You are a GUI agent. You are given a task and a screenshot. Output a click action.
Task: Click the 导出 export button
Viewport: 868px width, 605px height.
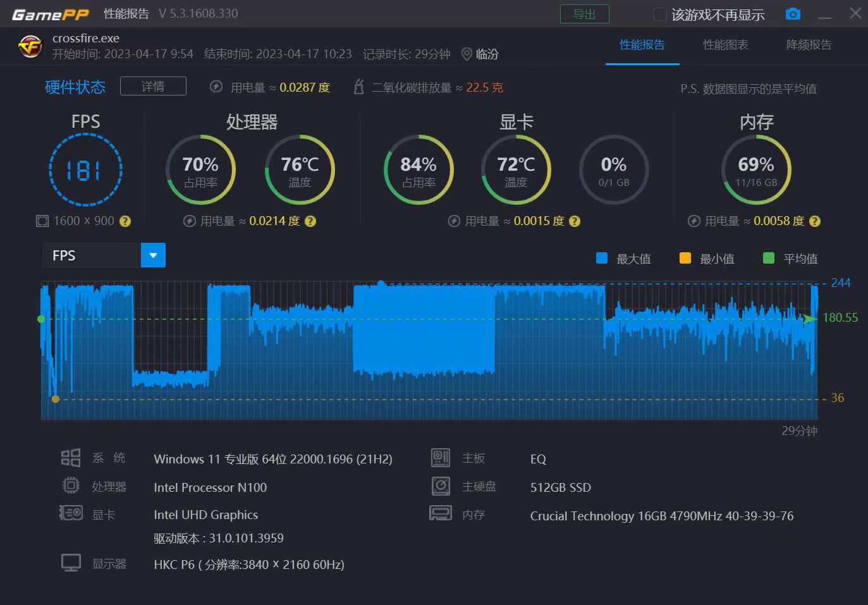click(584, 14)
